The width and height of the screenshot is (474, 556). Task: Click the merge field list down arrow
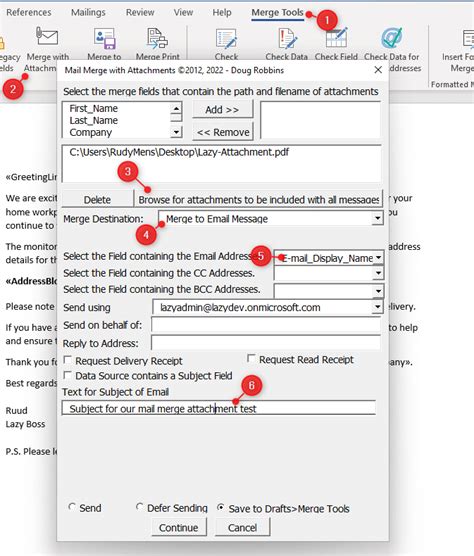176,132
